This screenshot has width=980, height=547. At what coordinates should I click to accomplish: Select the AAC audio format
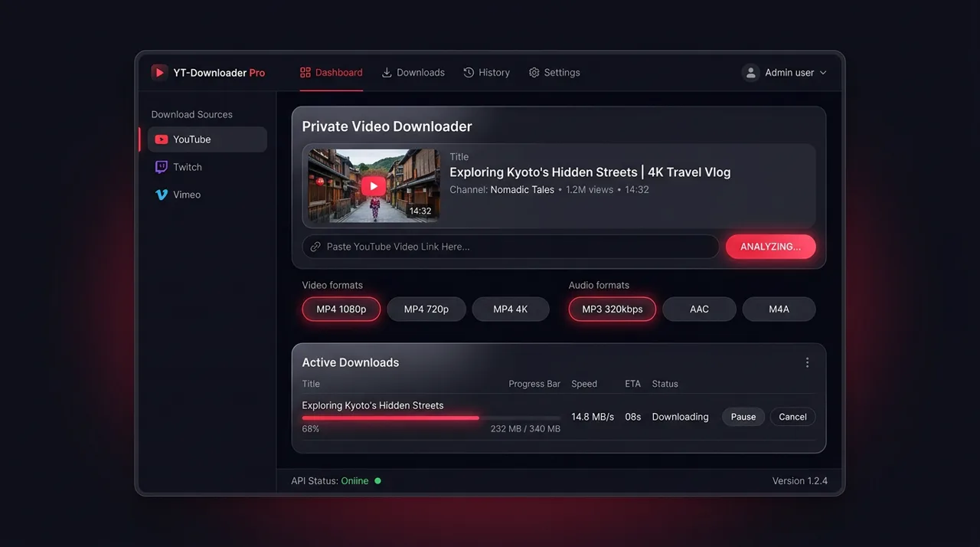tap(699, 310)
